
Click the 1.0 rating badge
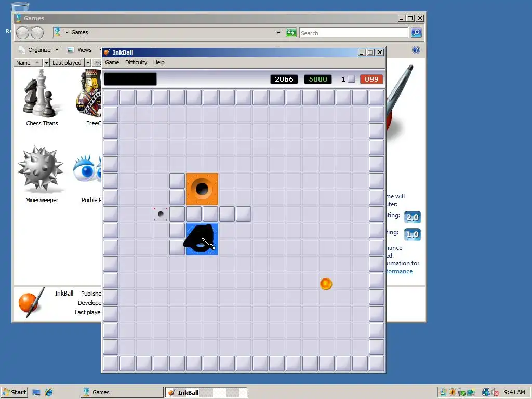click(412, 234)
